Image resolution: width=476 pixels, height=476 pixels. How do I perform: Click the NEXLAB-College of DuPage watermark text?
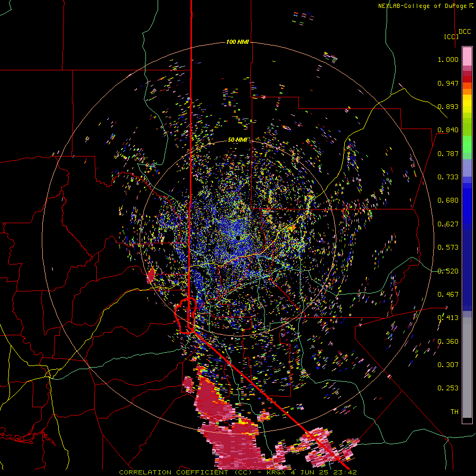(425, 6)
